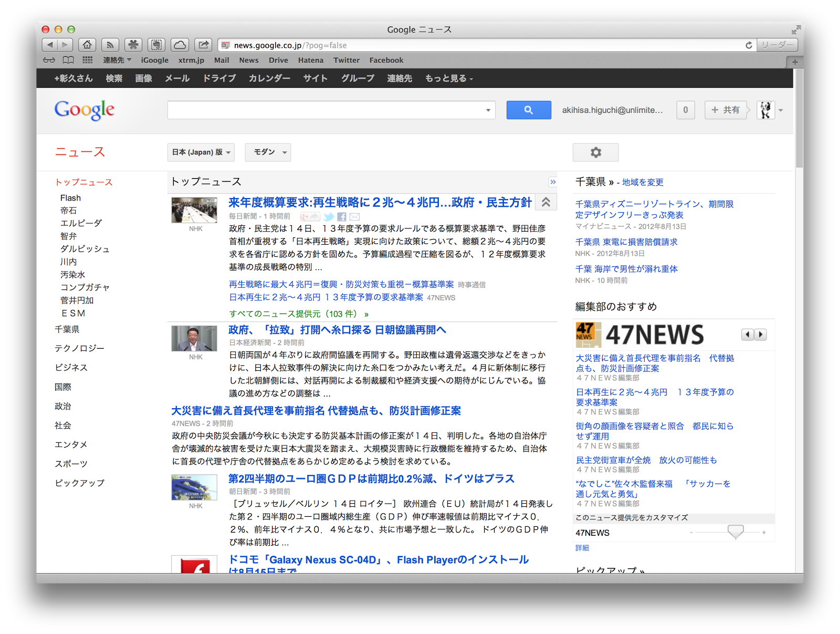This screenshot has height=634, width=840.
Task: Open the 日朝協議 story thumbnail
Action: [194, 338]
